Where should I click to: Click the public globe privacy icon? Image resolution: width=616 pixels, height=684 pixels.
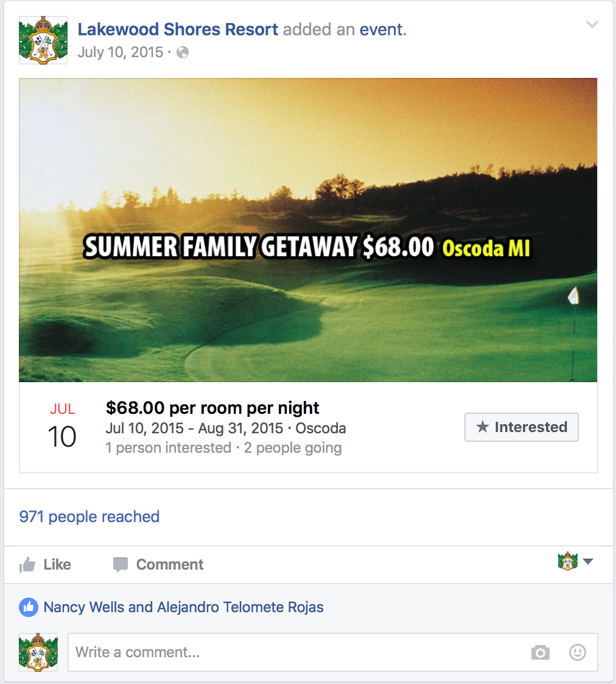(x=183, y=53)
